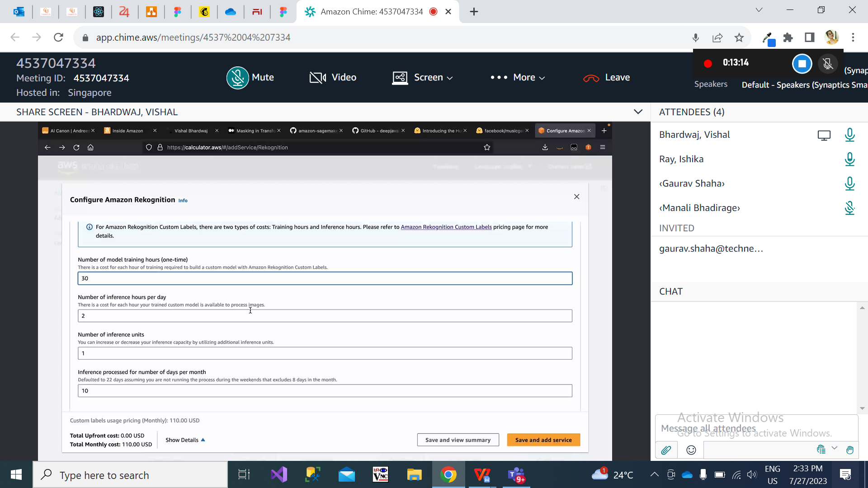Open the emoji picker in chat

click(691, 450)
